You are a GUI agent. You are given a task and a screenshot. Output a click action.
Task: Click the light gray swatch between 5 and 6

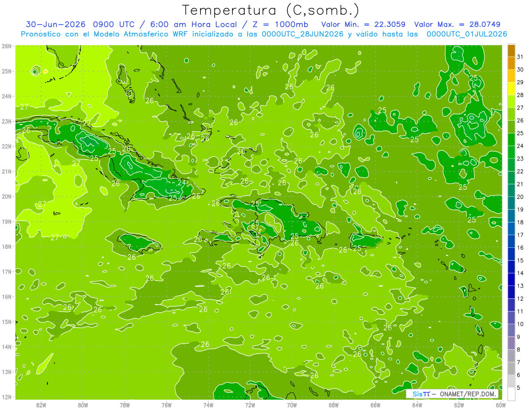click(511, 381)
